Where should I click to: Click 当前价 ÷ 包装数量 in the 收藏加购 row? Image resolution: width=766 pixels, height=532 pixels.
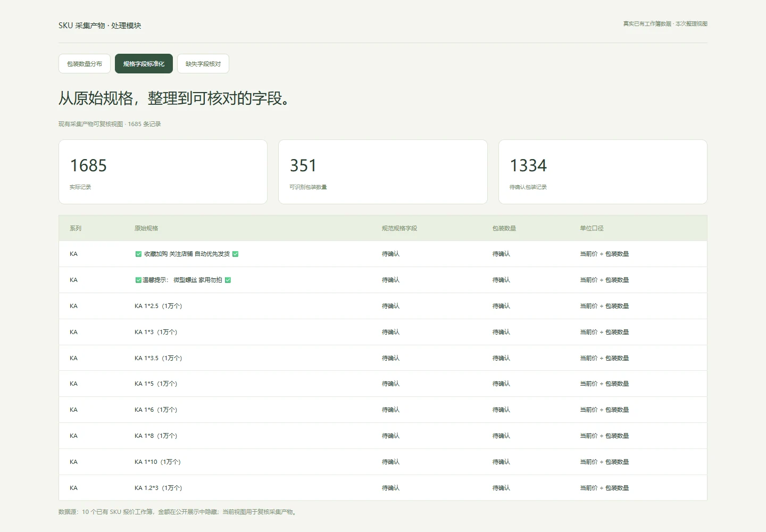click(x=604, y=254)
